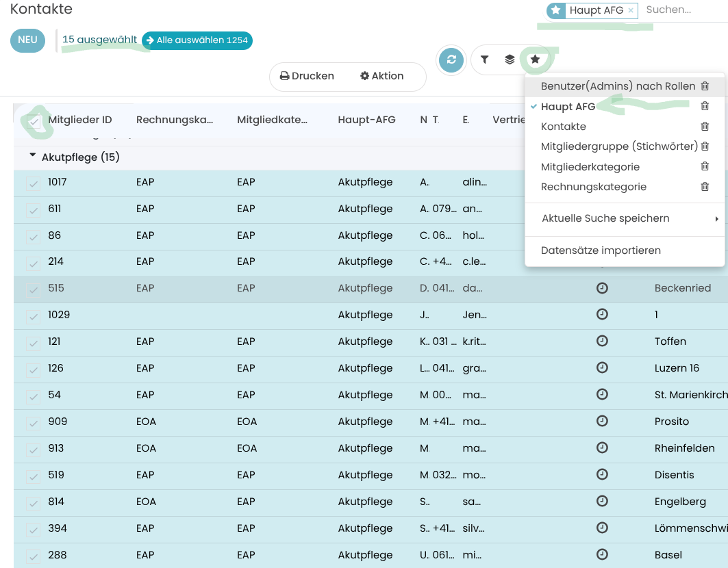Sort by Rechnungskategorie column header
The width and height of the screenshot is (728, 568).
click(x=175, y=120)
